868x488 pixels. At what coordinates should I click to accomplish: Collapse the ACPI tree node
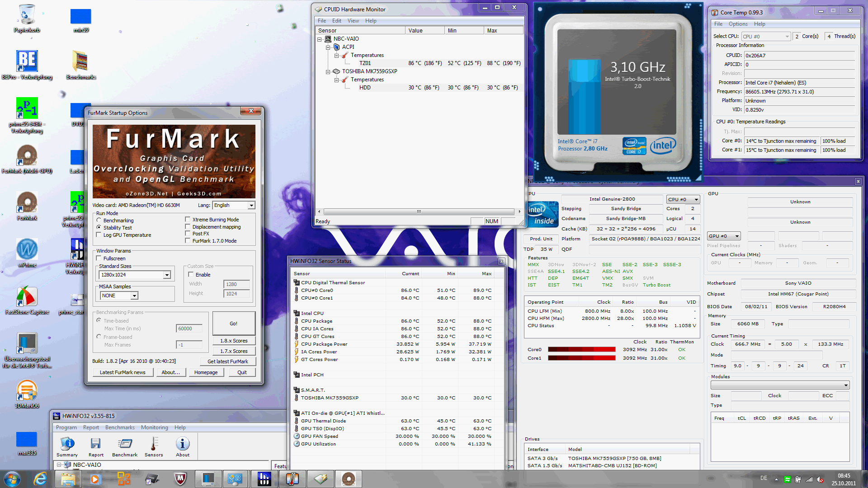pos(328,47)
